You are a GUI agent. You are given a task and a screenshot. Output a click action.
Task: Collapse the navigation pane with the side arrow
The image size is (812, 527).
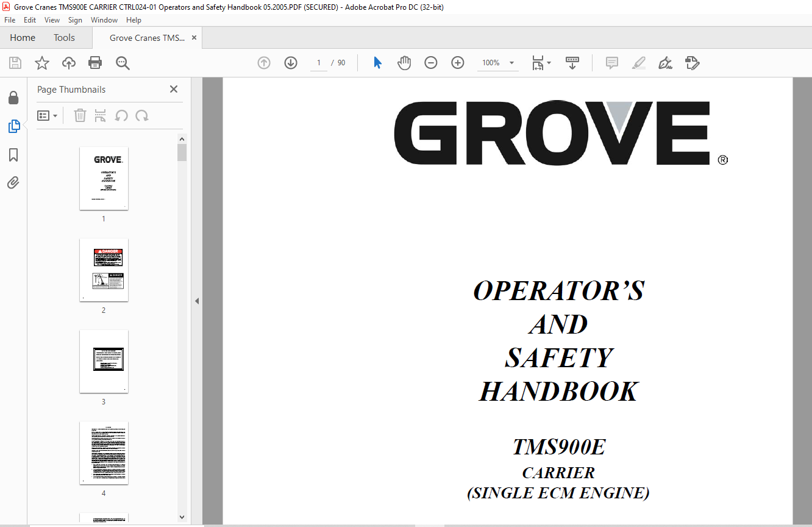196,301
